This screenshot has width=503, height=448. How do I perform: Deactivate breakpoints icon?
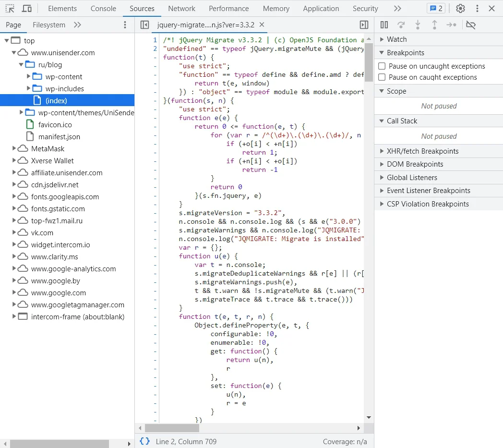(470, 25)
